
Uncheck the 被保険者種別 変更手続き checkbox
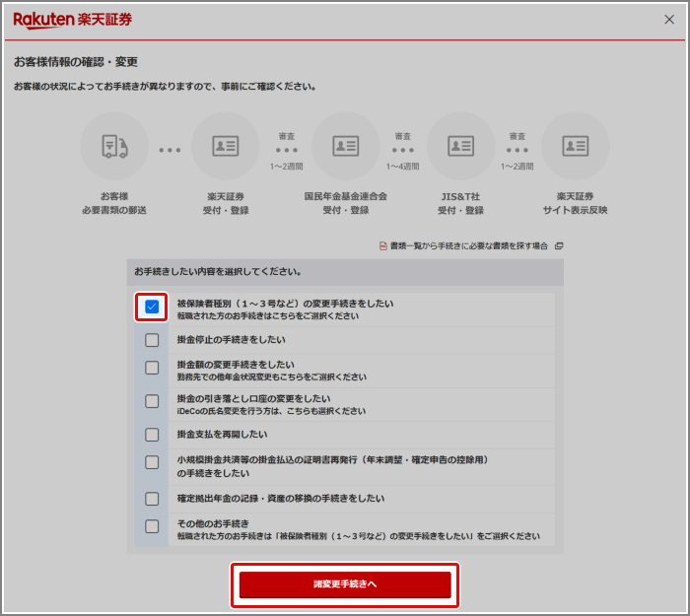152,308
